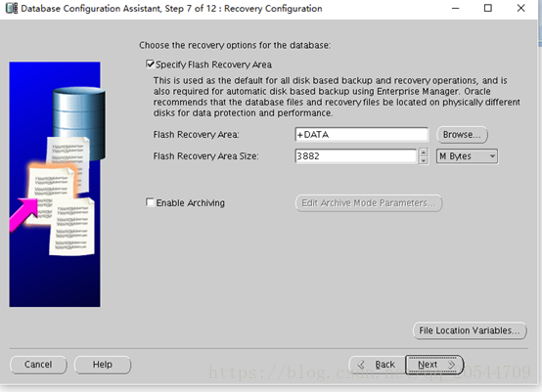Maximize the Database Configuration Assistant window

click(x=488, y=8)
